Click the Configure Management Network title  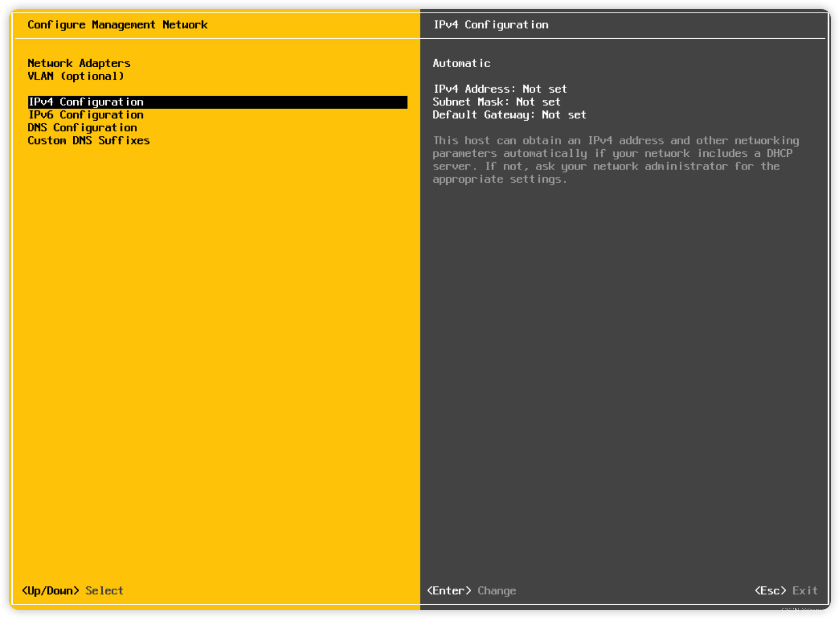(x=118, y=24)
